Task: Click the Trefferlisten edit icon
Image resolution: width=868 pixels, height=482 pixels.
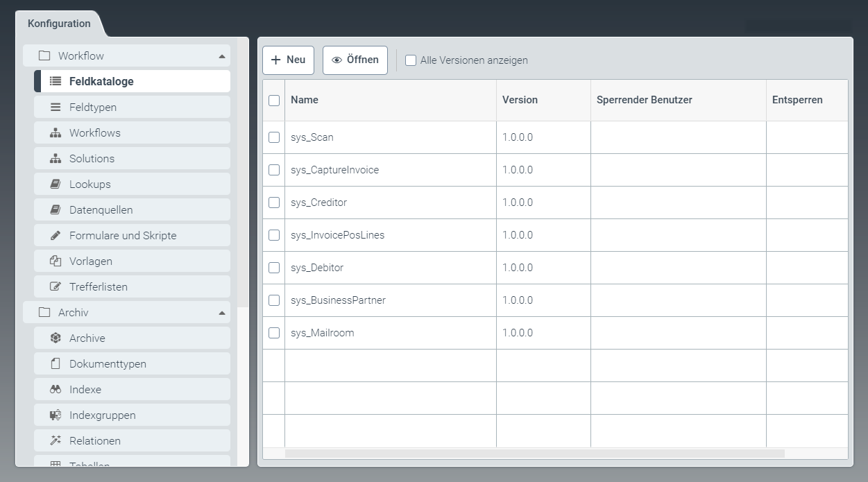Action: pyautogui.click(x=56, y=287)
